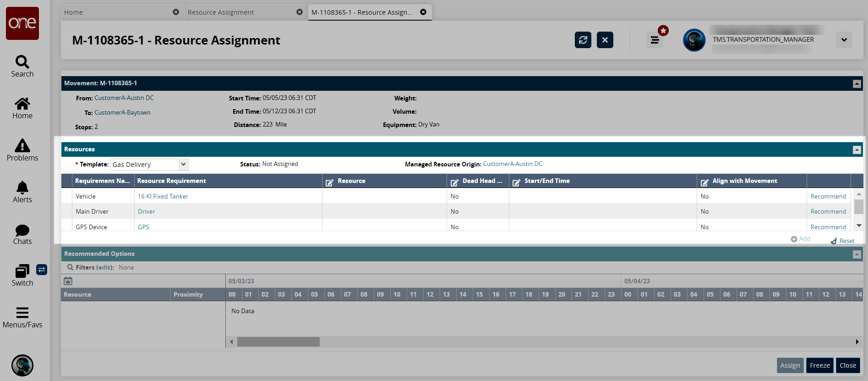This screenshot has width=868, height=381.
Task: Click the Freeze button
Action: pos(819,365)
